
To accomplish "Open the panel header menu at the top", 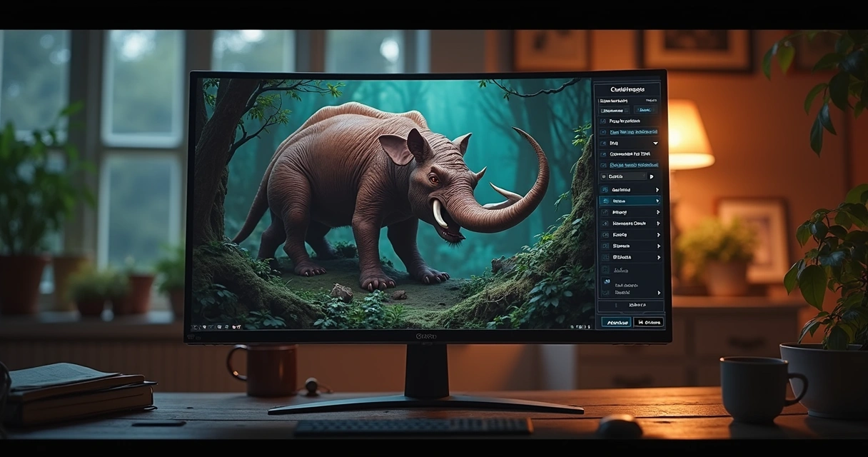I will (628, 89).
